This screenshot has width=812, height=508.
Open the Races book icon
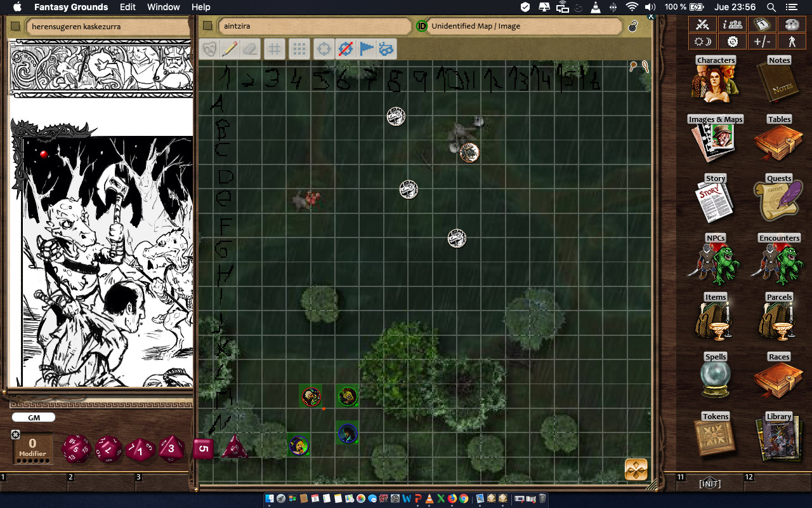tap(779, 376)
